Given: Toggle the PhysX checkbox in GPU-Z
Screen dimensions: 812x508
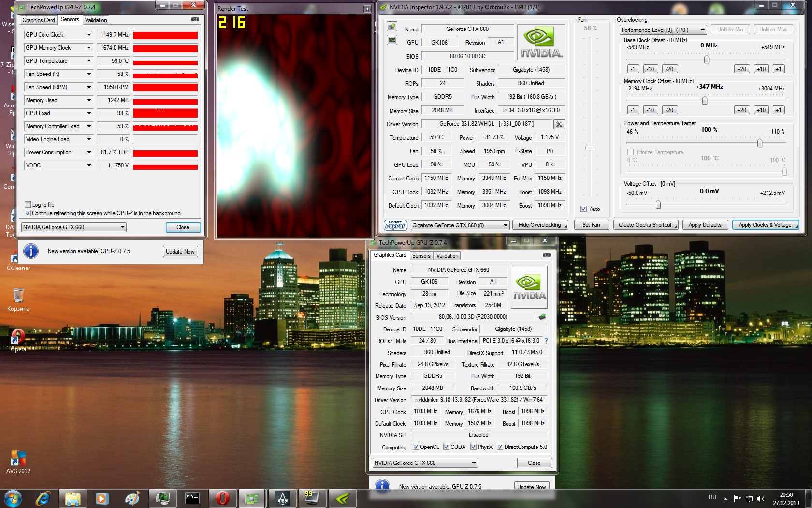Looking at the screenshot, I should pos(473,447).
